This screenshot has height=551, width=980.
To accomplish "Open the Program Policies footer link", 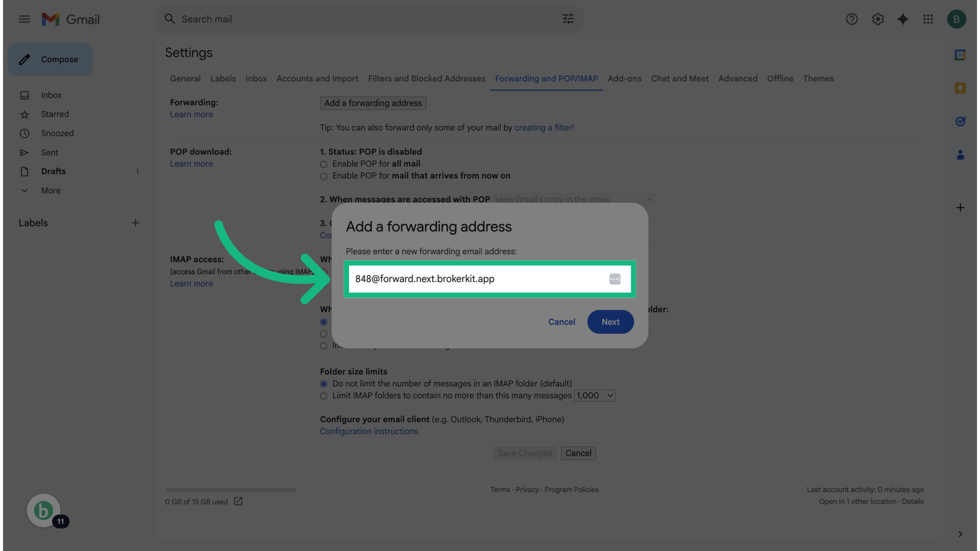I will [572, 490].
